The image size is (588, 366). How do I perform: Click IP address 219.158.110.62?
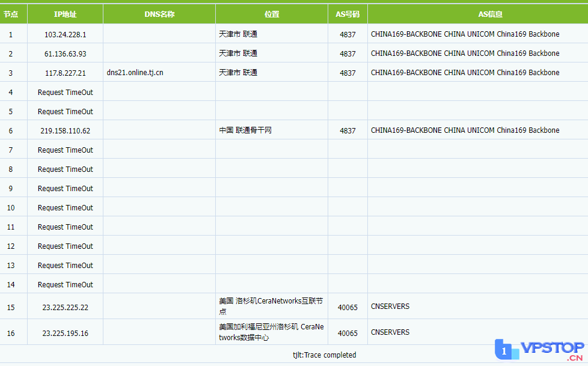(66, 130)
